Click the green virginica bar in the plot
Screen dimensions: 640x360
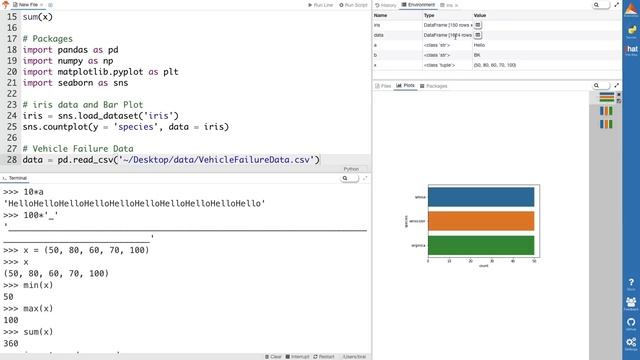(x=481, y=245)
